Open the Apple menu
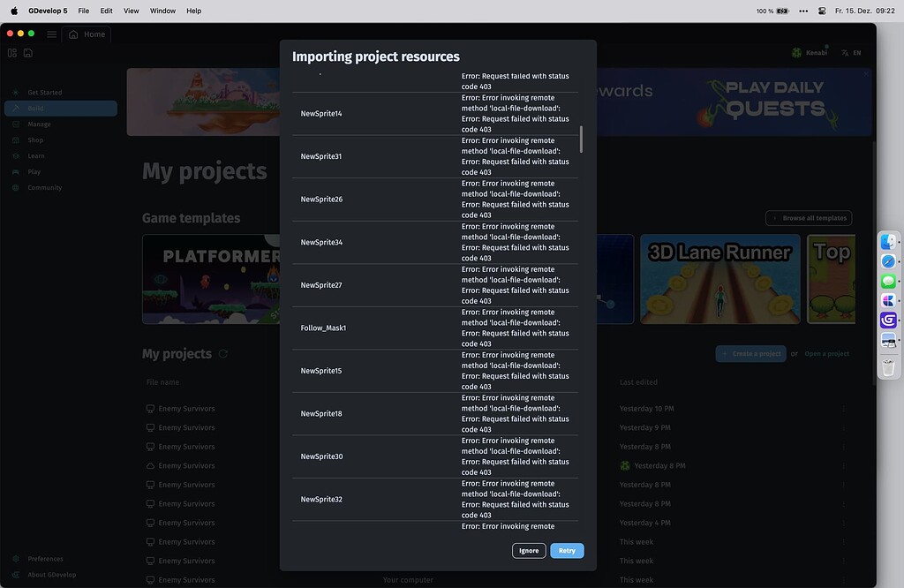Screen dimensions: 904x588 pyautogui.click(x=14, y=11)
